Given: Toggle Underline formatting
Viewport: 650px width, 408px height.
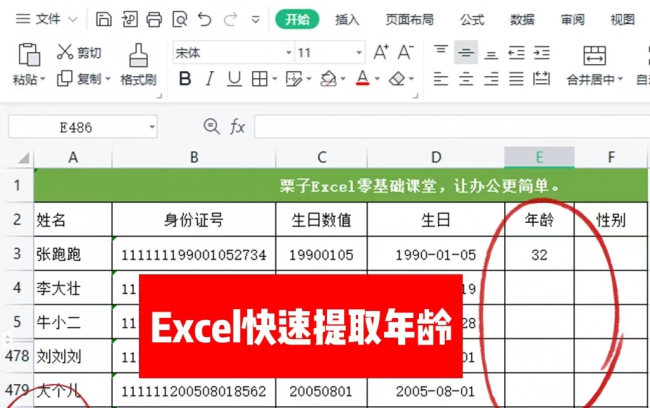Looking at the screenshot, I should click(234, 78).
